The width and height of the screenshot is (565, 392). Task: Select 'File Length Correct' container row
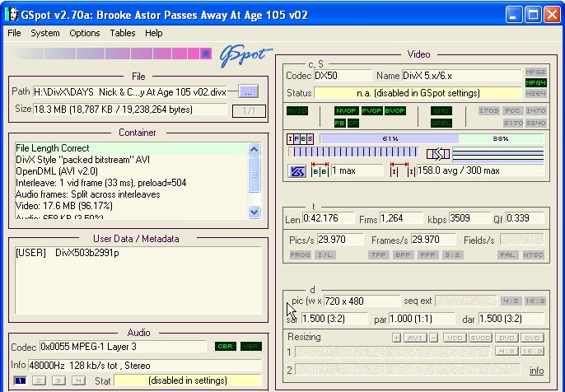(x=131, y=148)
